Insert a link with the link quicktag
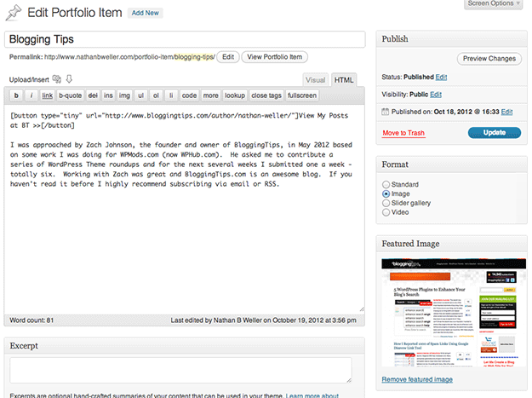 pos(47,95)
